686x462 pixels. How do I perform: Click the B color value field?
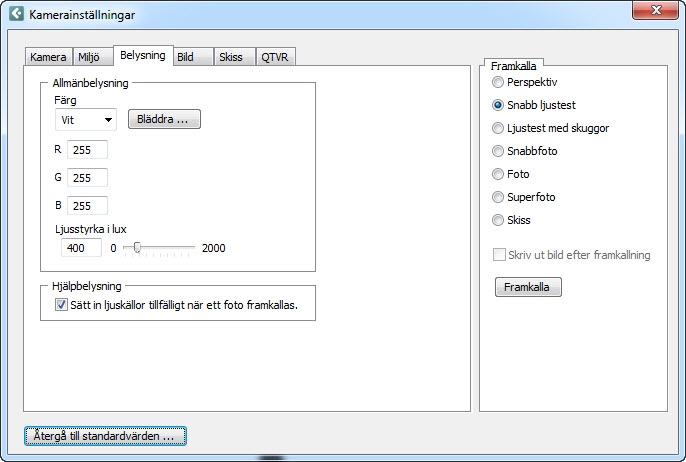pos(87,206)
